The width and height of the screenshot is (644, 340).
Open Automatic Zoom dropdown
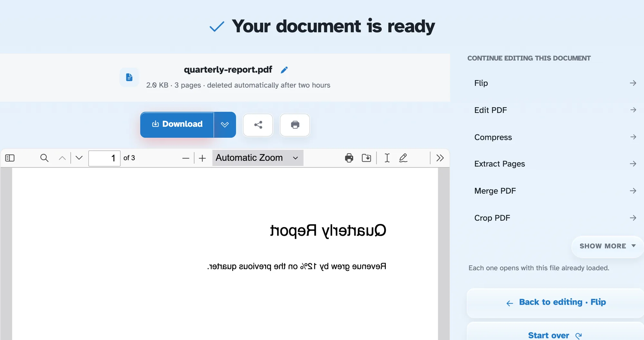(x=258, y=158)
